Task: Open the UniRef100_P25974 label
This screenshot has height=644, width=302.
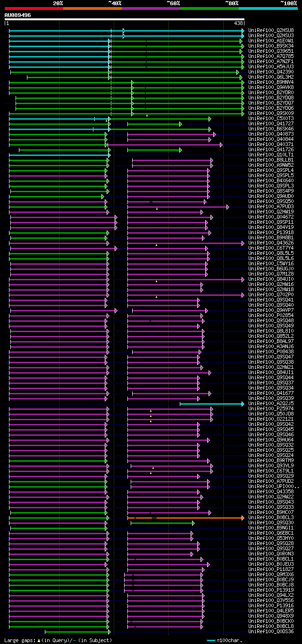Action: (x=271, y=408)
